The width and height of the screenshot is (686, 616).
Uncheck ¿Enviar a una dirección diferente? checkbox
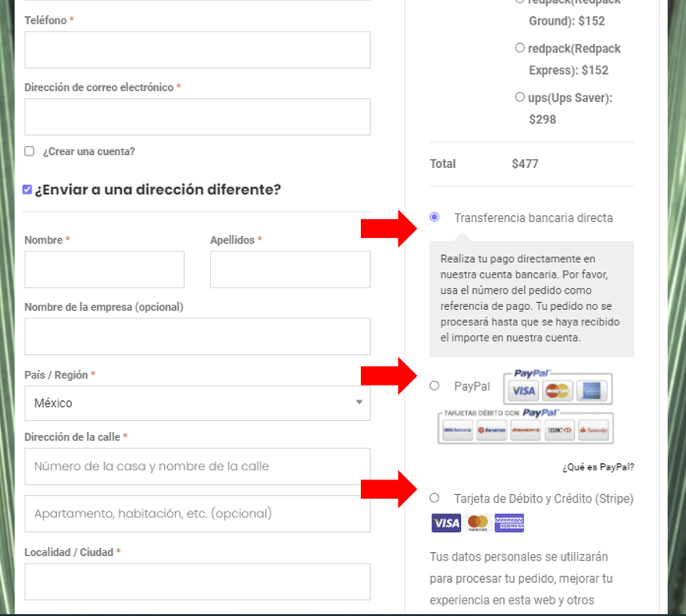27,190
